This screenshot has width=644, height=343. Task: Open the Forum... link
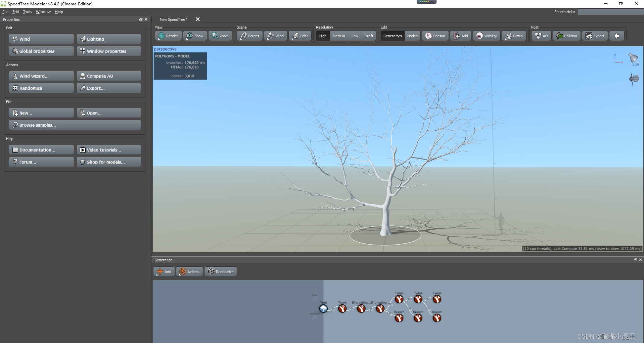pos(41,162)
